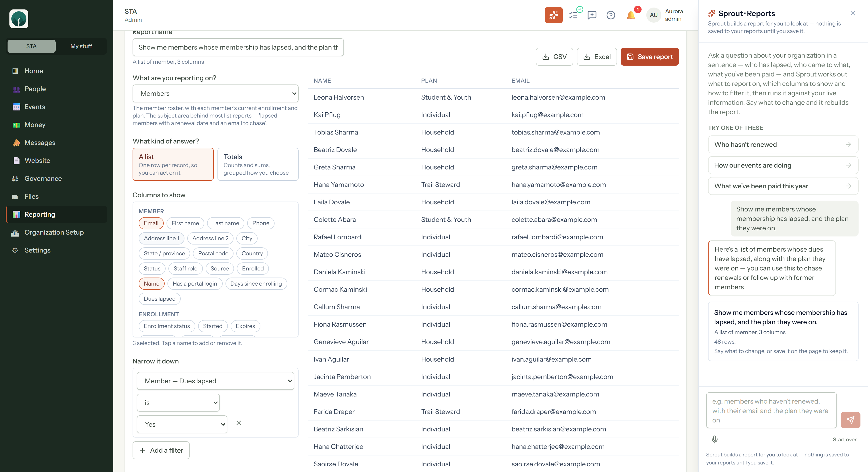868x472 pixels.
Task: Click the NAME column header
Action: (322, 80)
